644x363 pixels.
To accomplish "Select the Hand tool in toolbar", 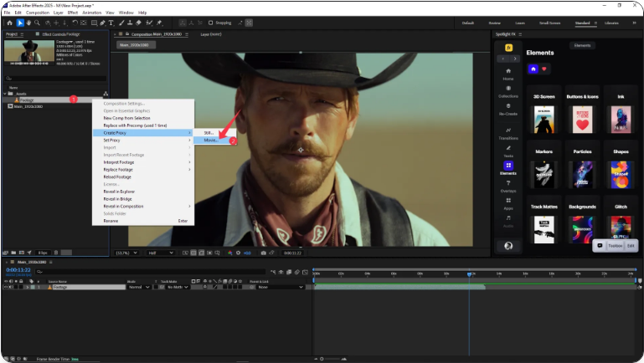I will pos(30,23).
